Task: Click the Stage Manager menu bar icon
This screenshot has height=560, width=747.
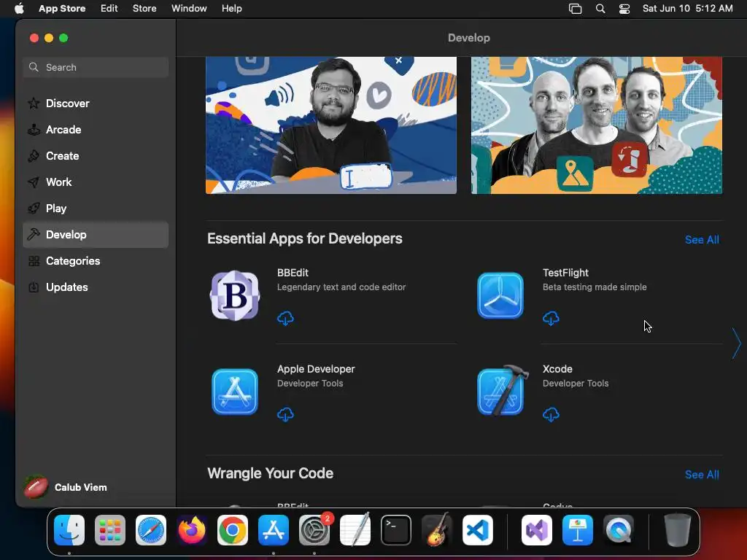Action: [575, 9]
